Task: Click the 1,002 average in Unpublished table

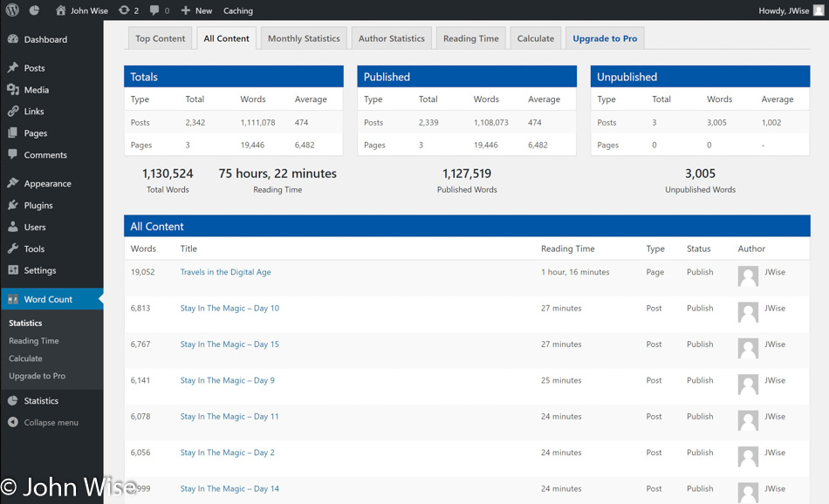Action: pos(771,123)
